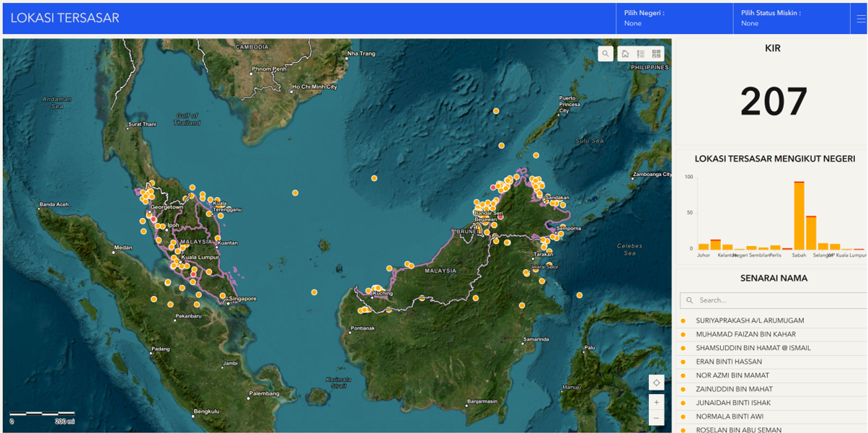Image resolution: width=868 pixels, height=433 pixels.
Task: Open the basemap gallery grid
Action: (656, 53)
